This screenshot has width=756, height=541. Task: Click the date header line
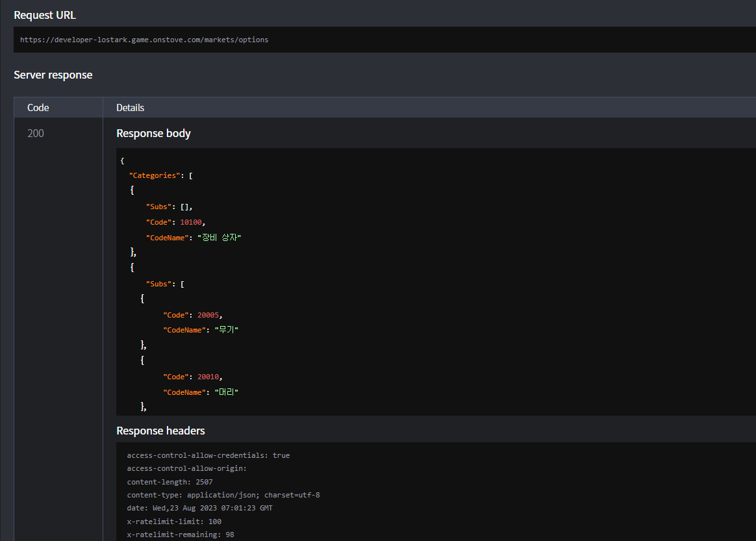(x=199, y=508)
